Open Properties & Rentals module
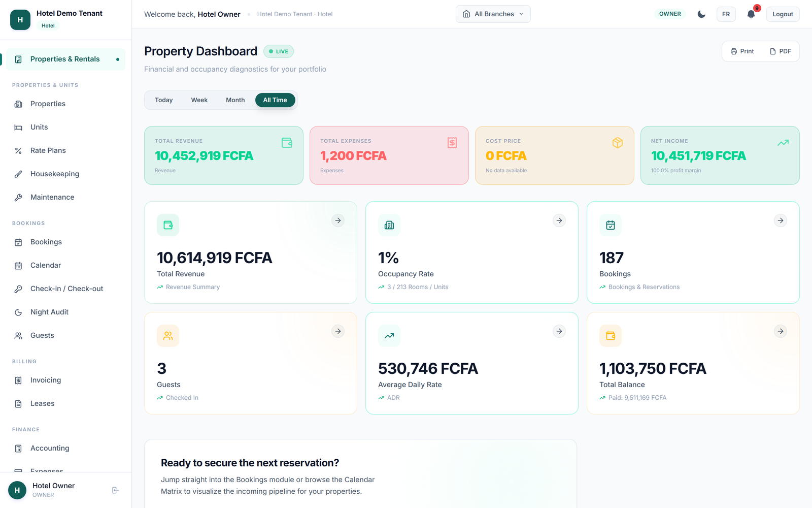Viewport: 812px width, 508px height. click(x=66, y=59)
